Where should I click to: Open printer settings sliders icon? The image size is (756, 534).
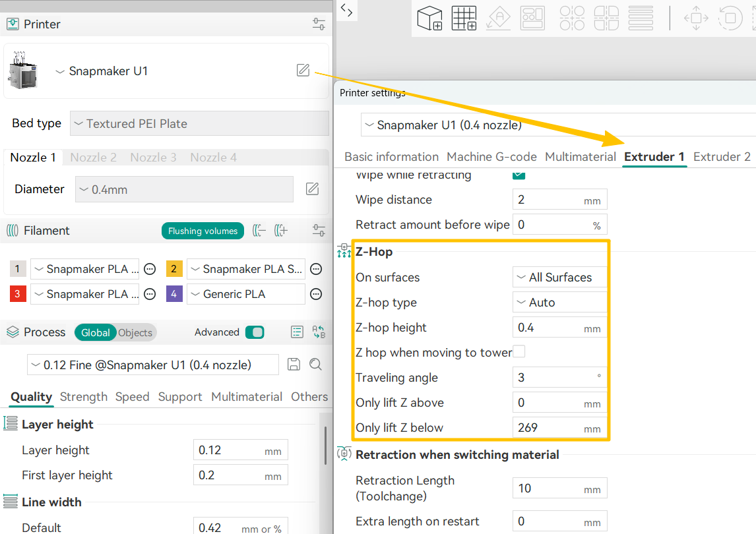pos(319,24)
